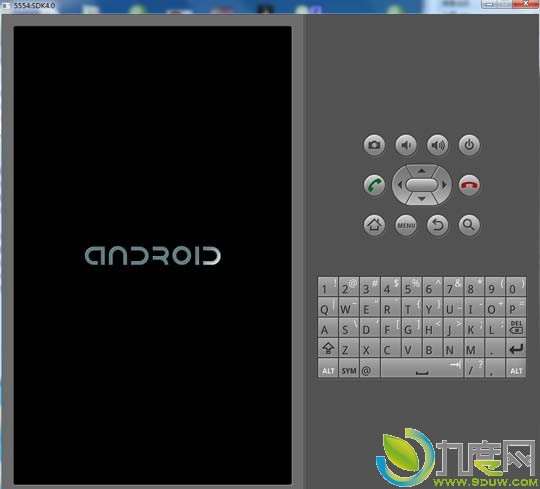
Task: Click the X key
Action: click(x=370, y=348)
